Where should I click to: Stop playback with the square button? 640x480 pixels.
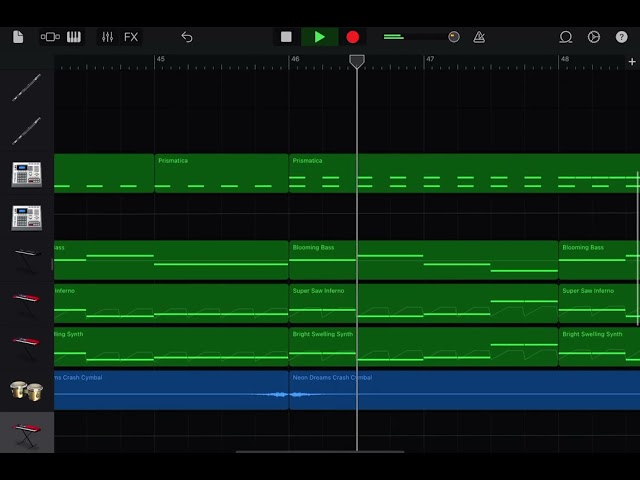pos(286,37)
